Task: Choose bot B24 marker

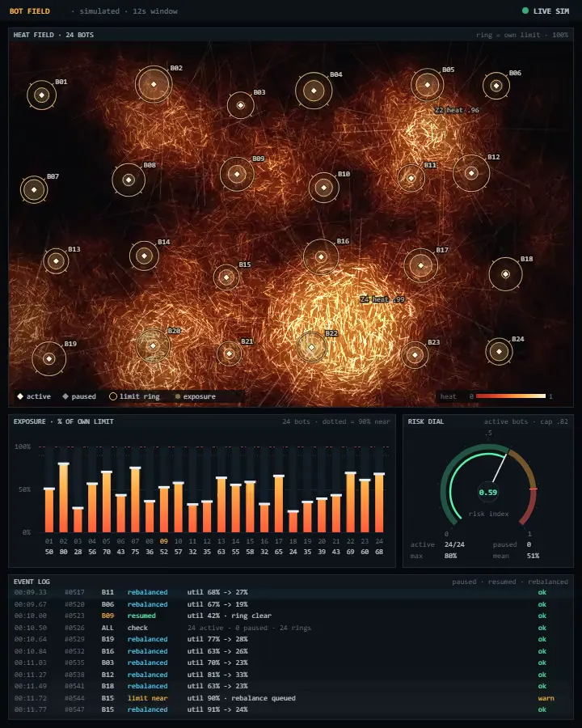Action: tap(499, 352)
